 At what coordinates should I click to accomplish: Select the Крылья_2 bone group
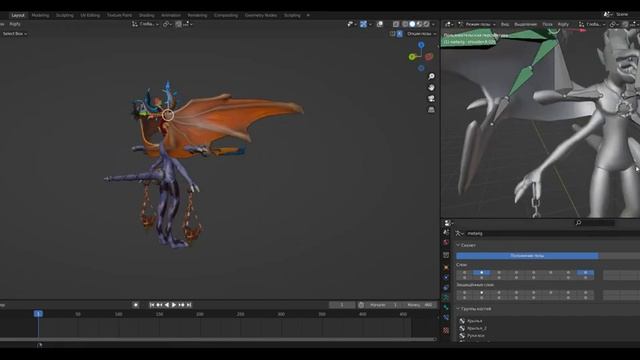point(476,328)
